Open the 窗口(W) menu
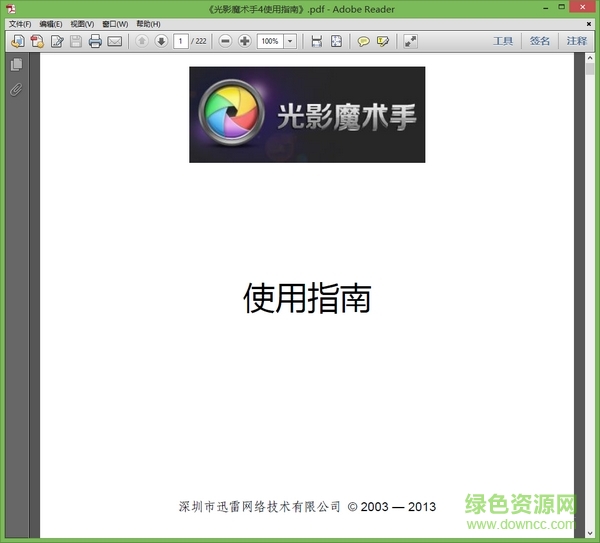 [x=115, y=24]
